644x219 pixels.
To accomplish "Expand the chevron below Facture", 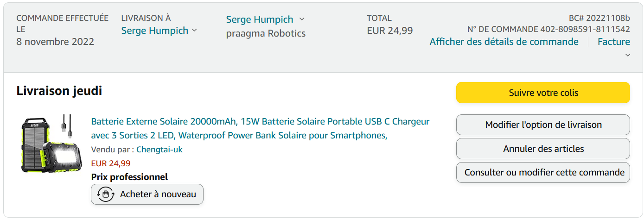I will 628,55.
